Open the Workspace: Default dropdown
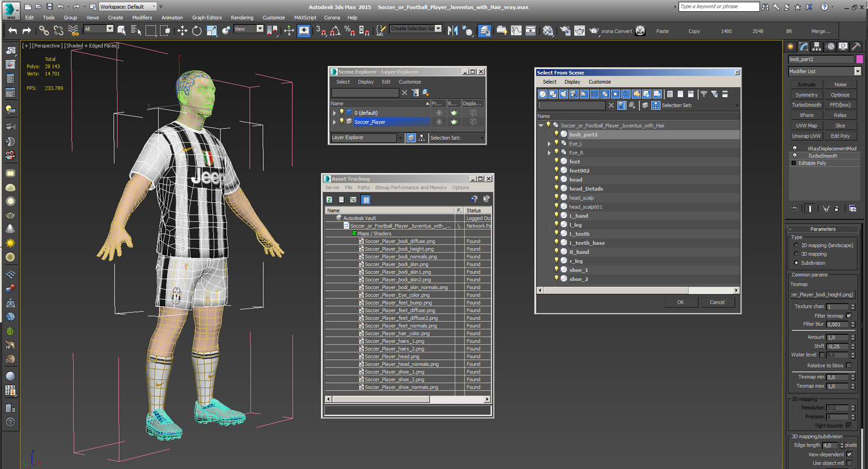This screenshot has width=868, height=469. (x=127, y=6)
